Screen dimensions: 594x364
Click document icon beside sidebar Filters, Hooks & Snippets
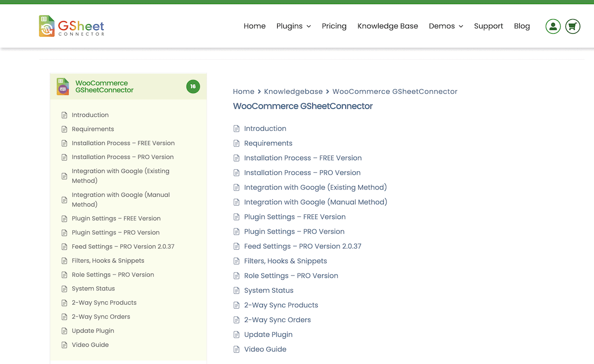click(x=64, y=261)
